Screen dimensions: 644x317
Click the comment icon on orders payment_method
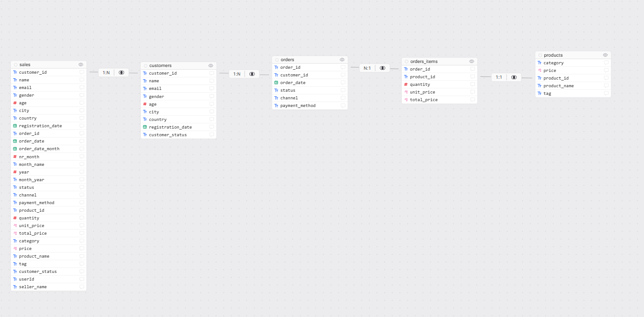(343, 106)
